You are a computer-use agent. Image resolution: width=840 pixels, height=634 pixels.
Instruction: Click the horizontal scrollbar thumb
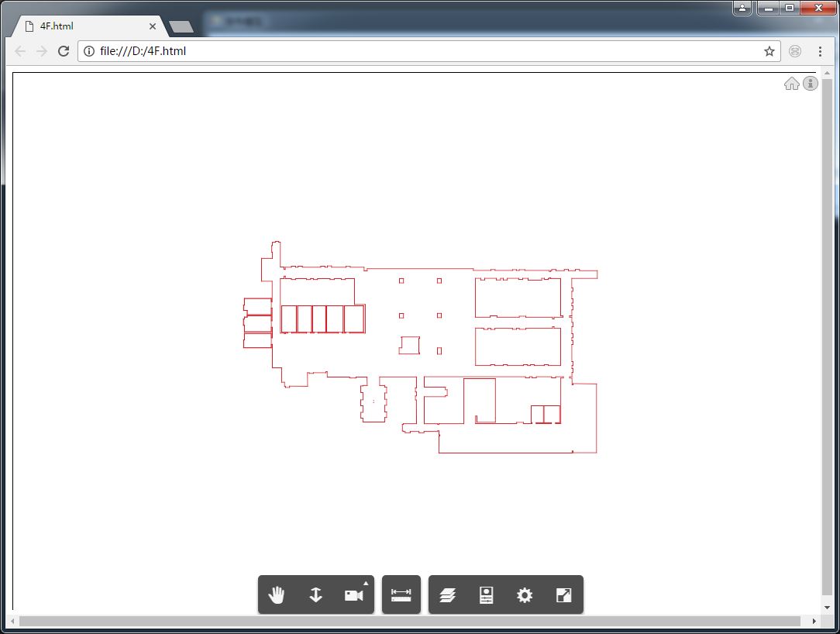coord(410,621)
